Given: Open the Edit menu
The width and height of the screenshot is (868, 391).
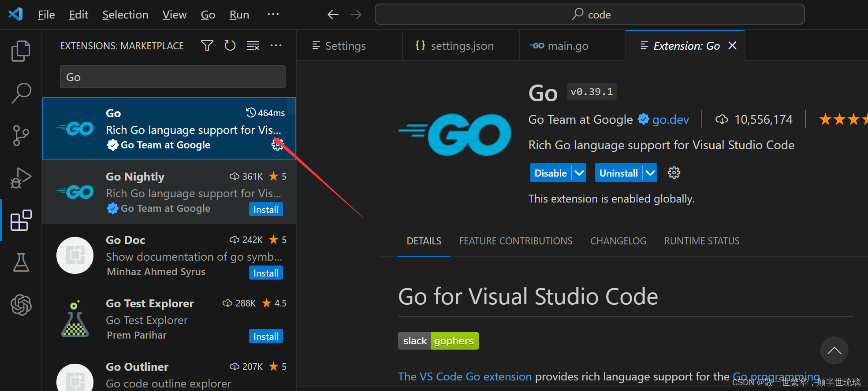Looking at the screenshot, I should [x=78, y=15].
